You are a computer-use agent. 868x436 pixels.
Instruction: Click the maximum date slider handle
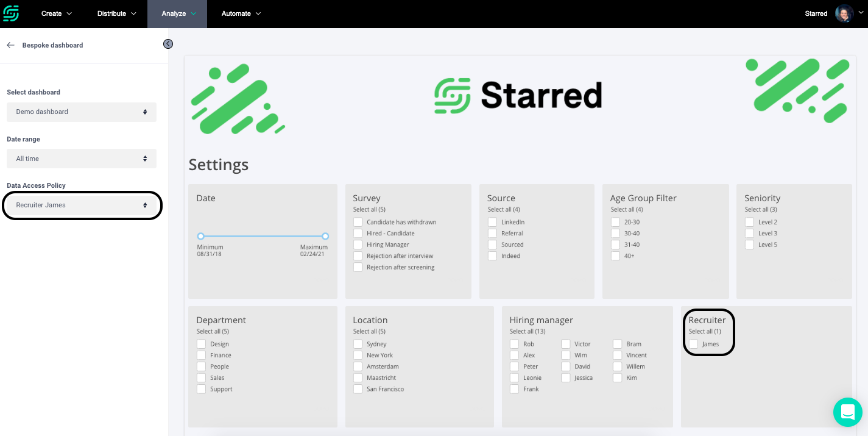click(x=325, y=236)
